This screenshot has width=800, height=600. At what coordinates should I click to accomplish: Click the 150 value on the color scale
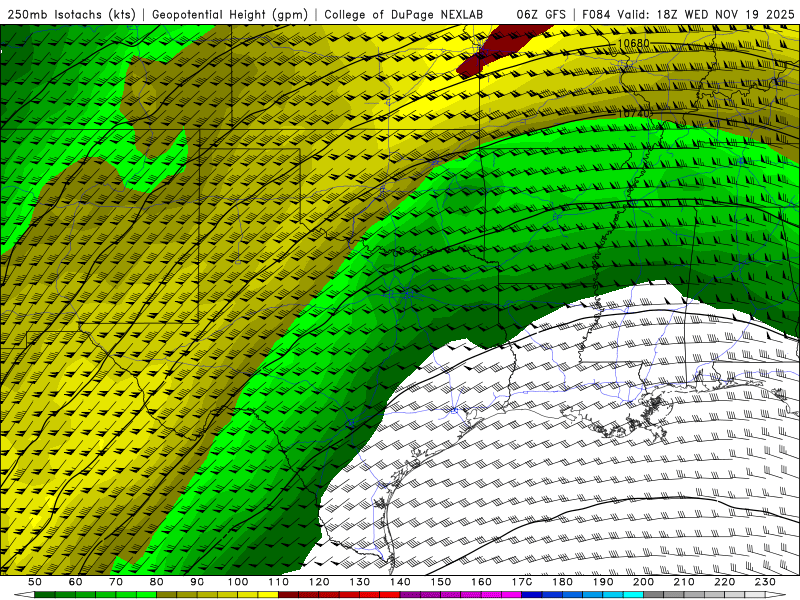pyautogui.click(x=441, y=582)
